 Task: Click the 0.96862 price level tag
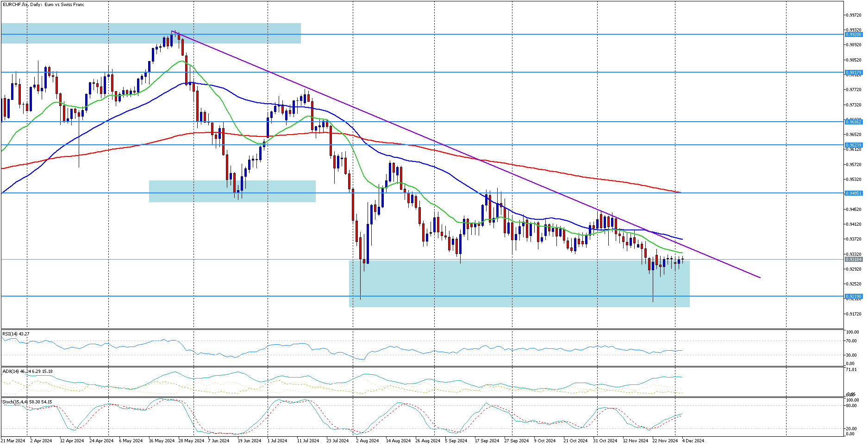[853, 122]
